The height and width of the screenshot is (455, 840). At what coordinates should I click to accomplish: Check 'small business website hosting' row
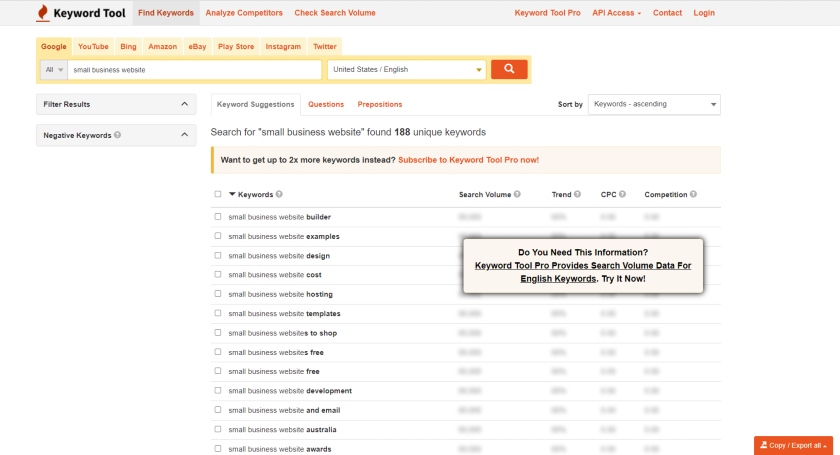(218, 294)
